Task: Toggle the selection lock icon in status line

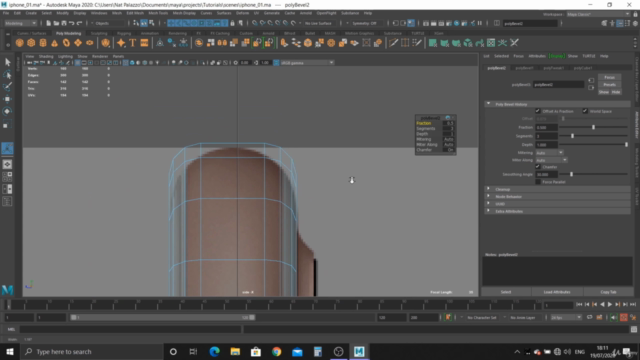Action: tap(232, 23)
